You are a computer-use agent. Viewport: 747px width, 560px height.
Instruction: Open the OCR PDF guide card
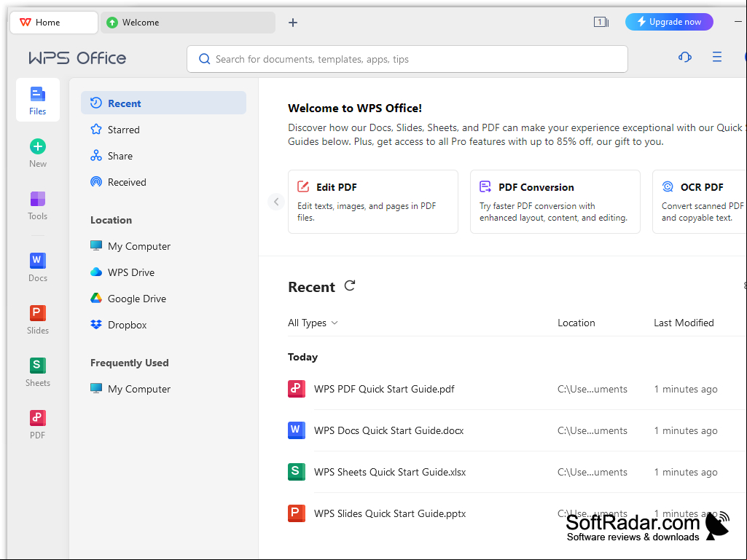[x=700, y=202]
